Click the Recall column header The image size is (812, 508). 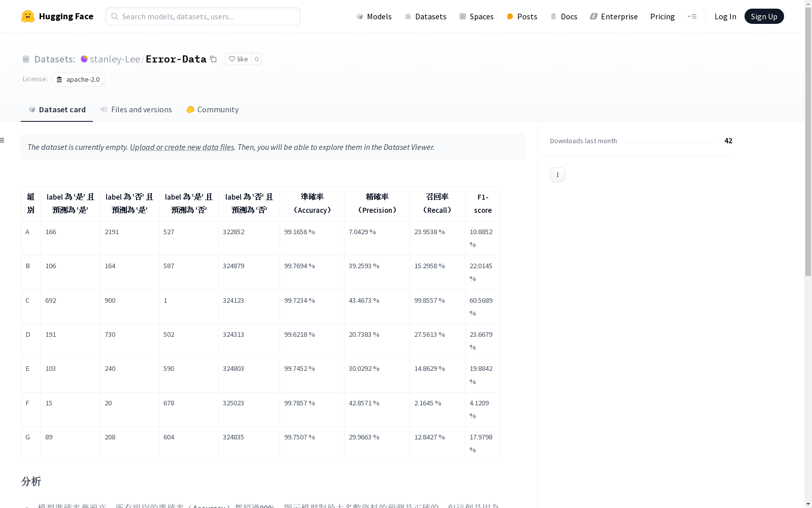tap(437, 203)
